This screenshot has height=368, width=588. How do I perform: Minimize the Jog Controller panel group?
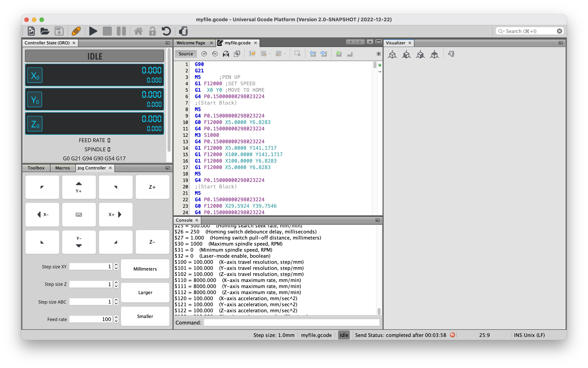[167, 168]
